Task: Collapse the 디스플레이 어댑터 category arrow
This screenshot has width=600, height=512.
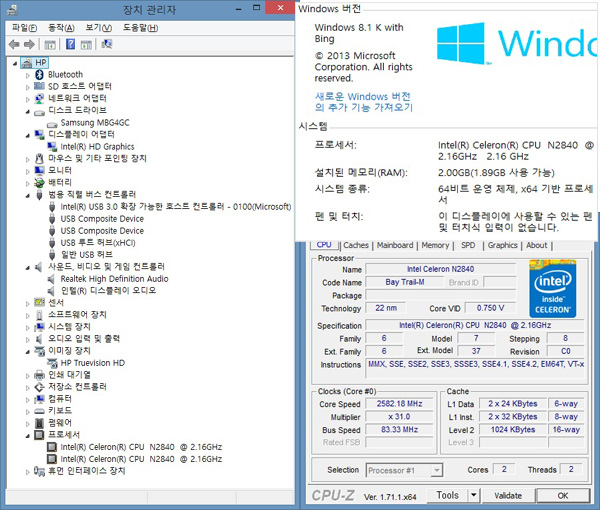Action: 28,135
